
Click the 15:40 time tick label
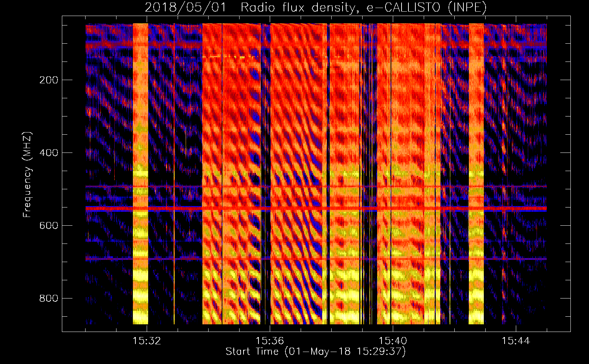(x=393, y=341)
